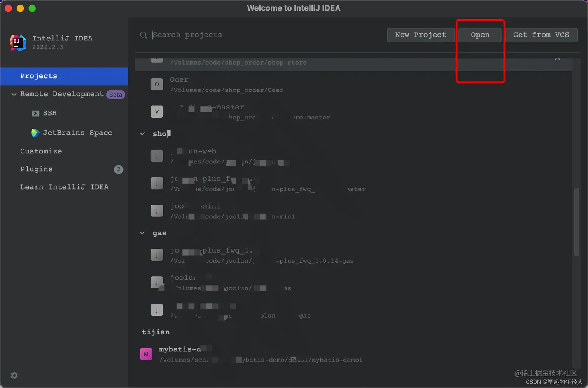The height and width of the screenshot is (388, 588).
Task: Collapse the gas project group
Action: tap(142, 233)
